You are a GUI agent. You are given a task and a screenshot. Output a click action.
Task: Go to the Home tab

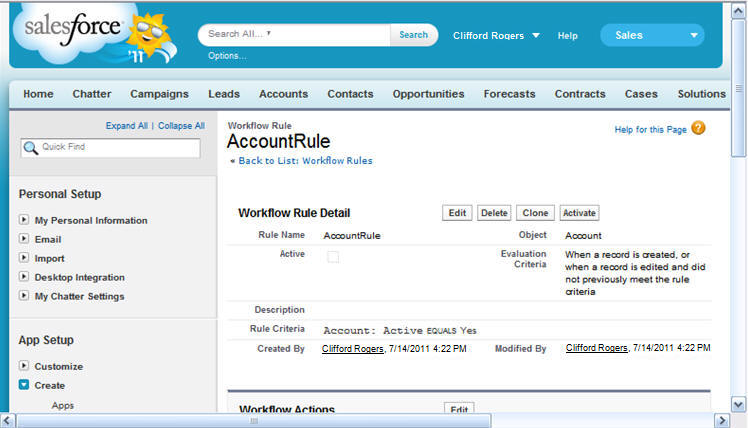click(38, 94)
